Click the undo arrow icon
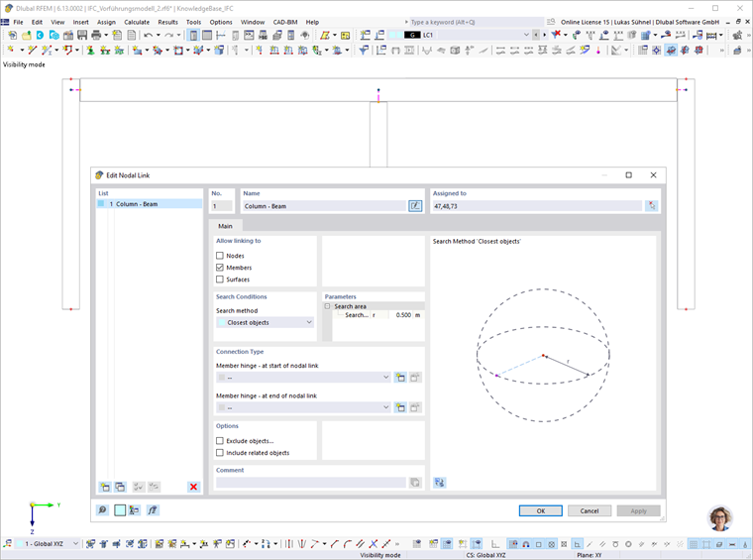This screenshot has height=560, width=753. tap(148, 35)
